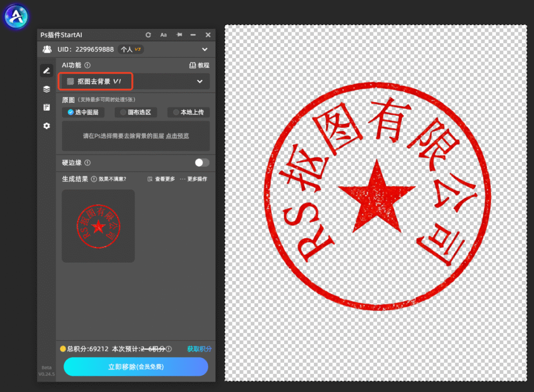Click the red star on the canvas stamp
This screenshot has height=392, width=534.
(x=377, y=198)
